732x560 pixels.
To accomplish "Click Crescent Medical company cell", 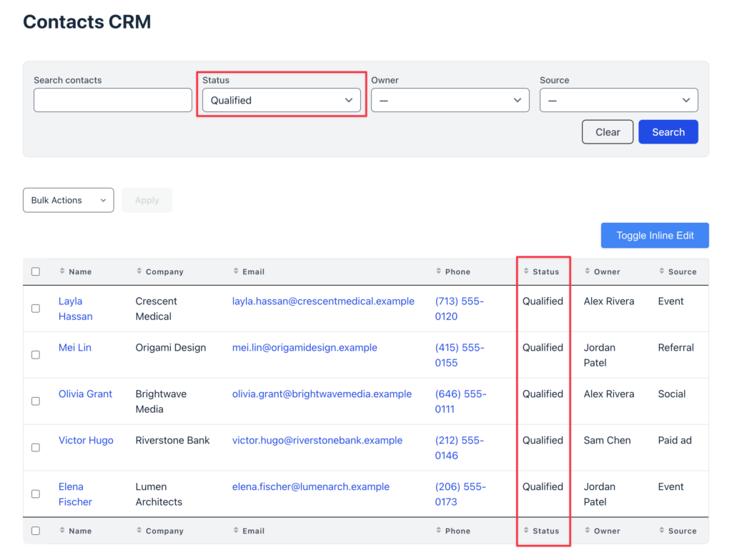I will tap(156, 309).
